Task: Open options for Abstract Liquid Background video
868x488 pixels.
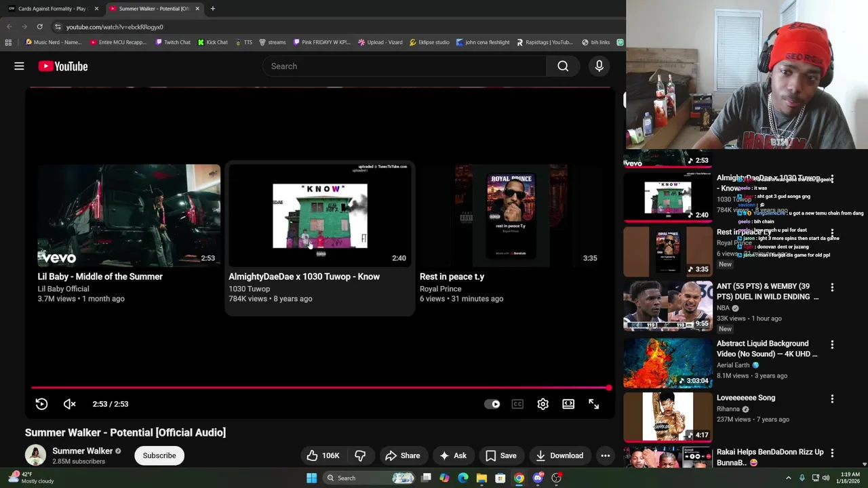Action: [832, 344]
